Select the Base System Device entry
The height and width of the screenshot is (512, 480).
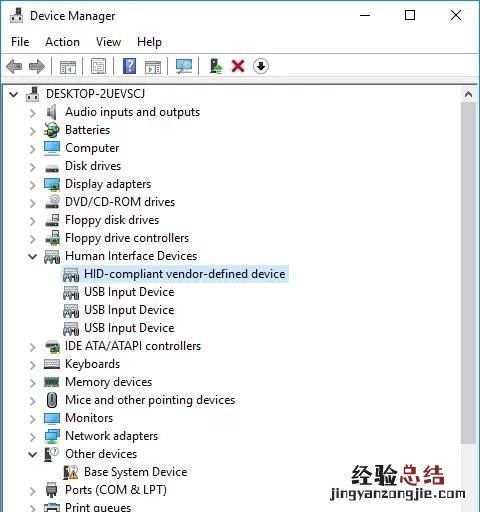pos(135,472)
